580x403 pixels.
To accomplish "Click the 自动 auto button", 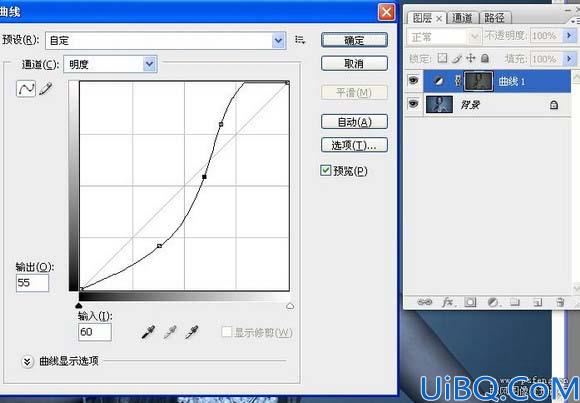I will tap(354, 122).
